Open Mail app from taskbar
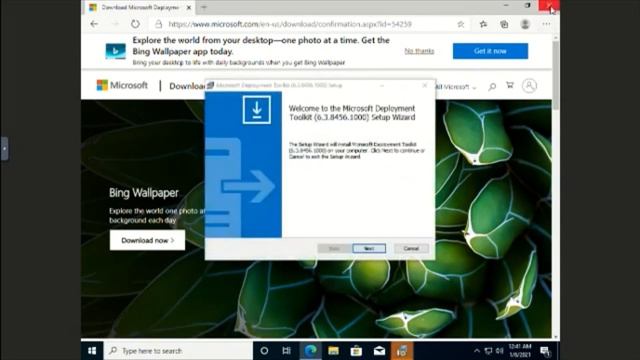640x360 pixels. [379, 351]
